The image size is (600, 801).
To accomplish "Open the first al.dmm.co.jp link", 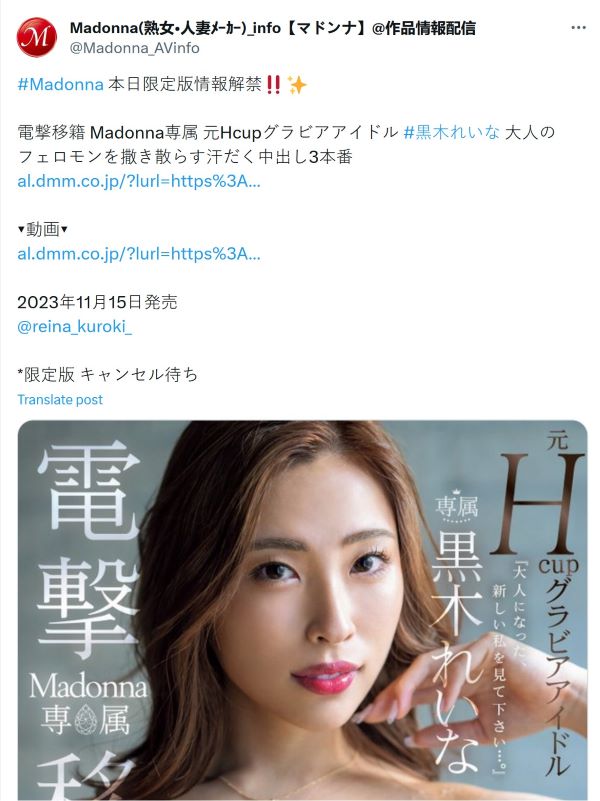I will (139, 181).
